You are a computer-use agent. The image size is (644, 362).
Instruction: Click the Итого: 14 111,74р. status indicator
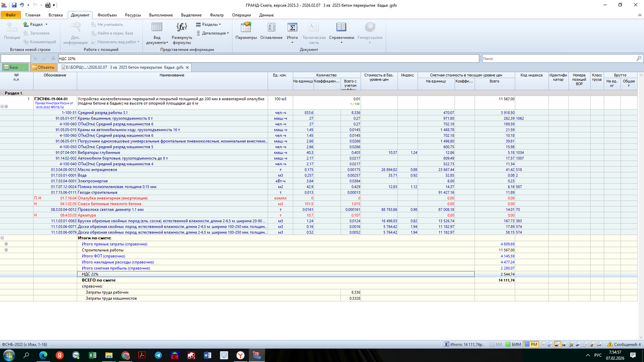point(464,344)
